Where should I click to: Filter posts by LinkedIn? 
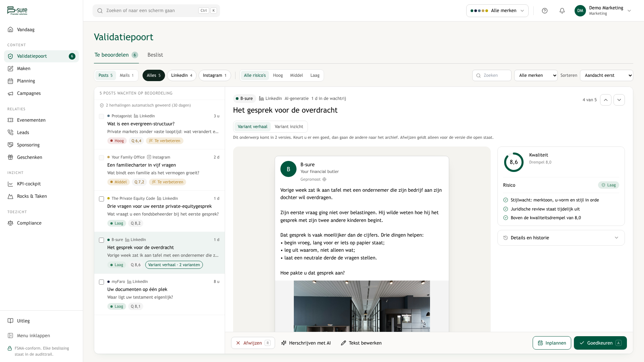(x=182, y=75)
